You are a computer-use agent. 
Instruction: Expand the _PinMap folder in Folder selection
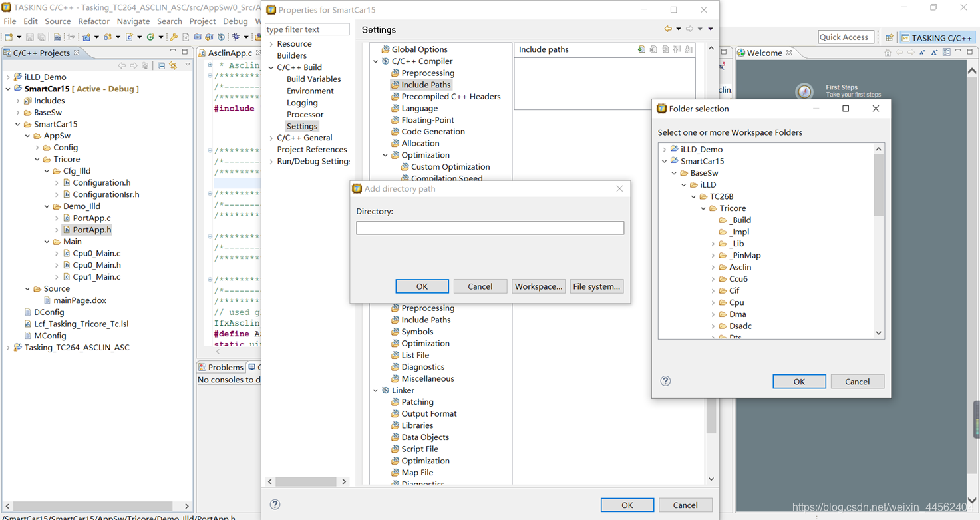click(713, 256)
